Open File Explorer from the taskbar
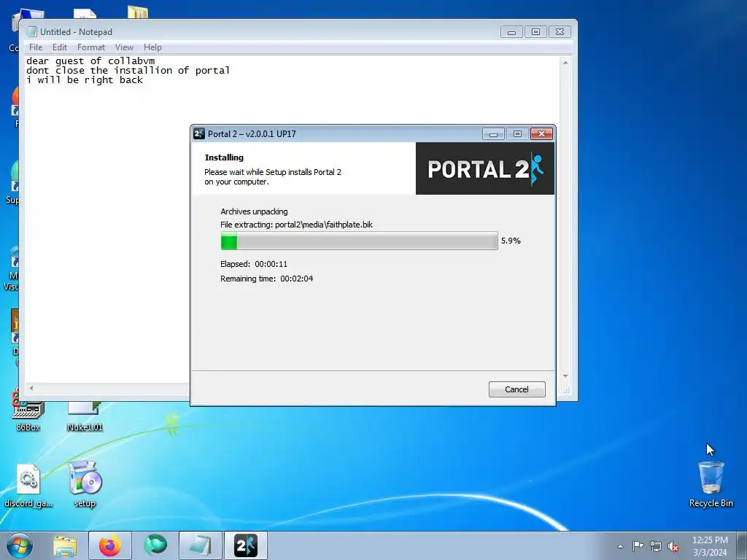The width and height of the screenshot is (747, 560). (x=65, y=545)
